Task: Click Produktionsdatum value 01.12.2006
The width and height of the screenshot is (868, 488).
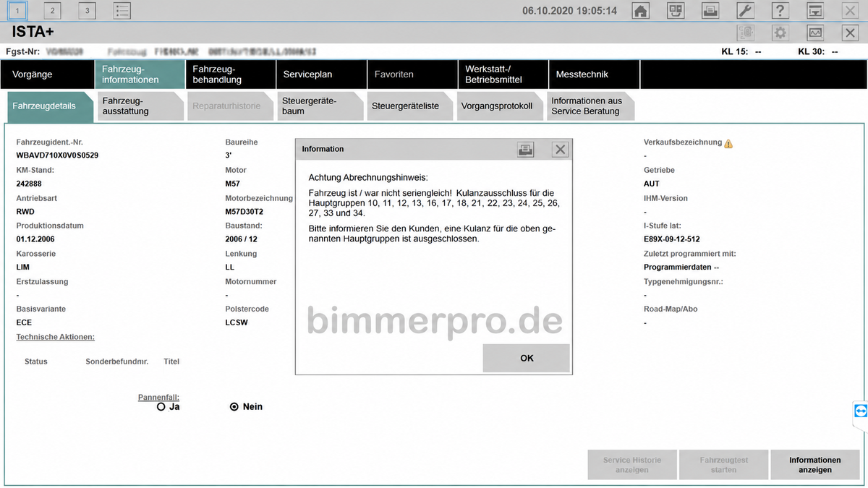Action: pyautogui.click(x=35, y=239)
